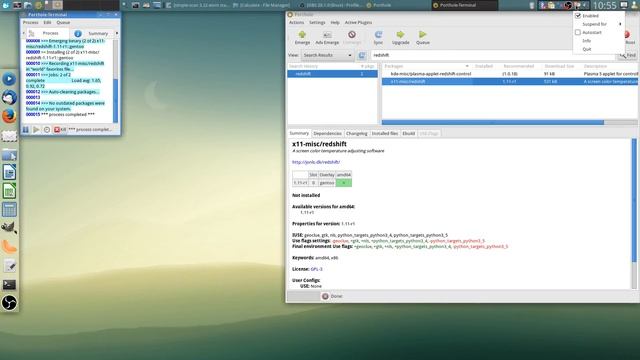The width and height of the screenshot is (640, 360).
Task: Open the Active Plugins menu
Action: [358, 22]
